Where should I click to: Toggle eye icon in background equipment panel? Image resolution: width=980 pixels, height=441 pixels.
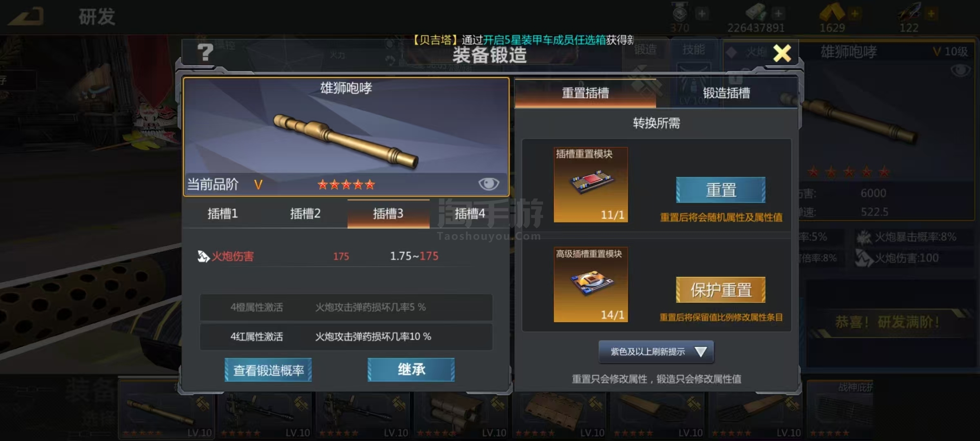[x=960, y=70]
